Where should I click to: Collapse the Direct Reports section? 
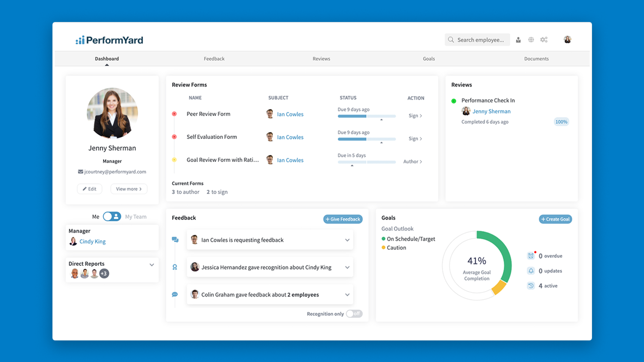[151, 265]
